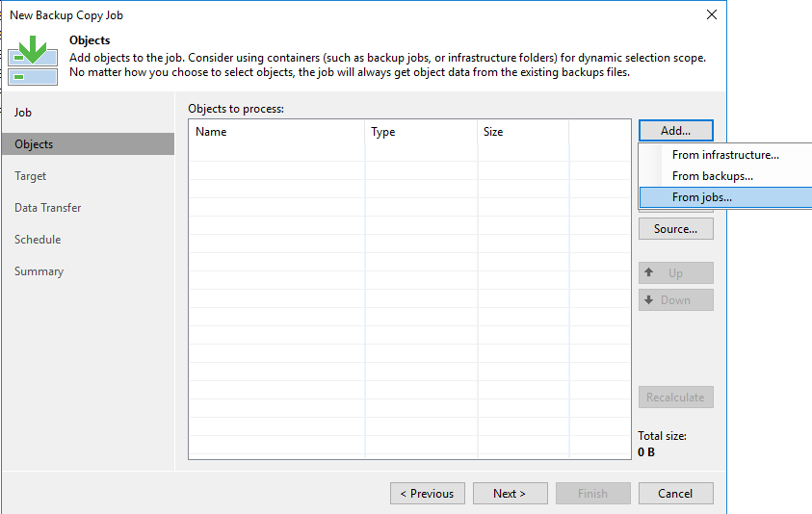Close the New Backup Copy Job dialog
The width and height of the screenshot is (812, 514).
click(712, 15)
